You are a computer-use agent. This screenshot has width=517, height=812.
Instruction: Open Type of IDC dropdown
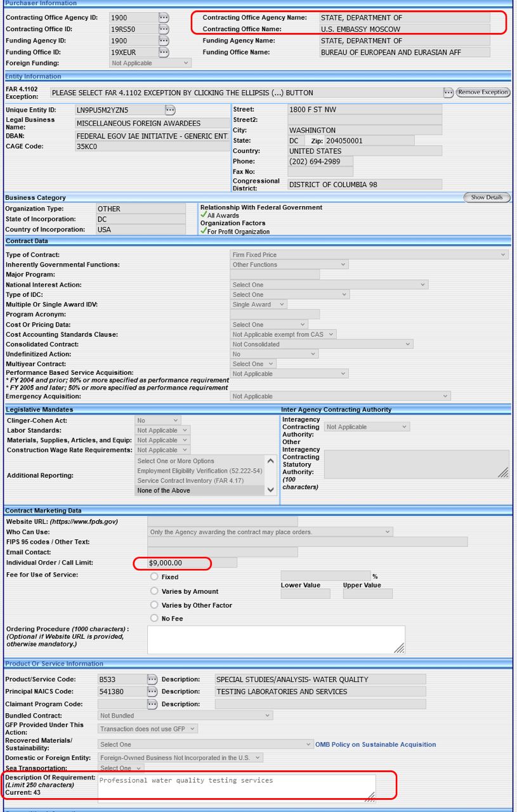tap(290, 295)
